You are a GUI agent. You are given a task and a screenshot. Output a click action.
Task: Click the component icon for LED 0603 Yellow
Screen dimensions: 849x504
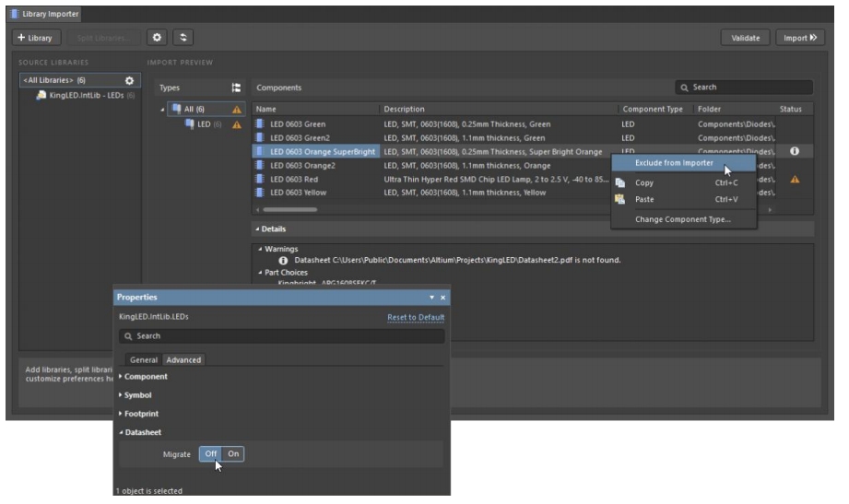coord(260,193)
